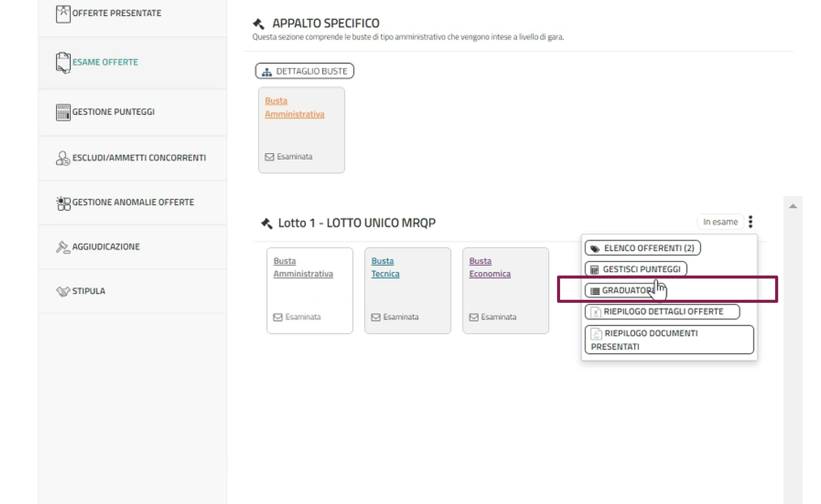Viewport: 821px width, 504px height.
Task: Click the Escludi/Ammetti Concorrenti user icon
Action: point(63,158)
